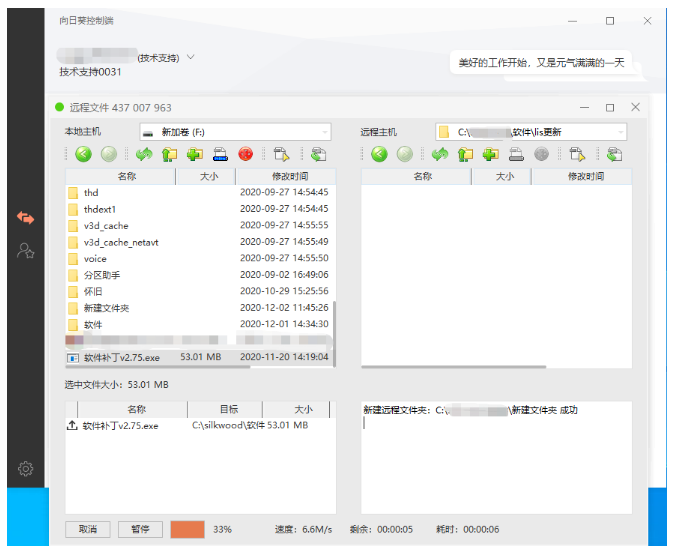
Task: Click transfer queue 目标 column header
Action: click(225, 409)
